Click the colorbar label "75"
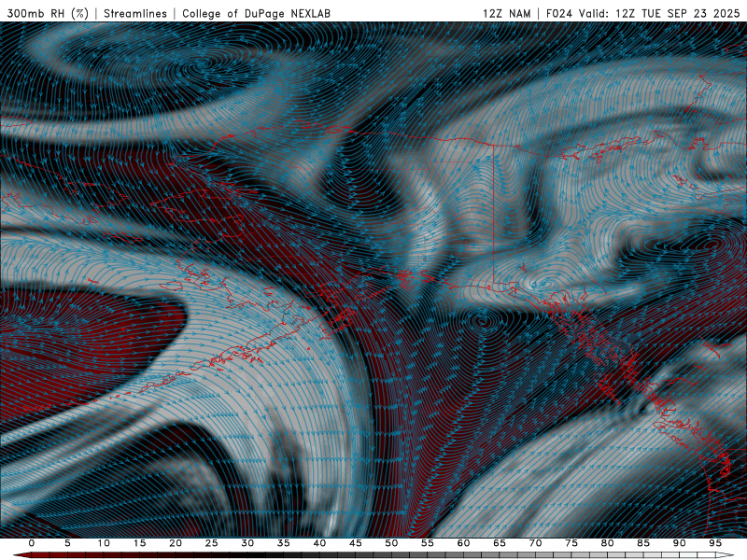747x560 pixels. pos(571,543)
